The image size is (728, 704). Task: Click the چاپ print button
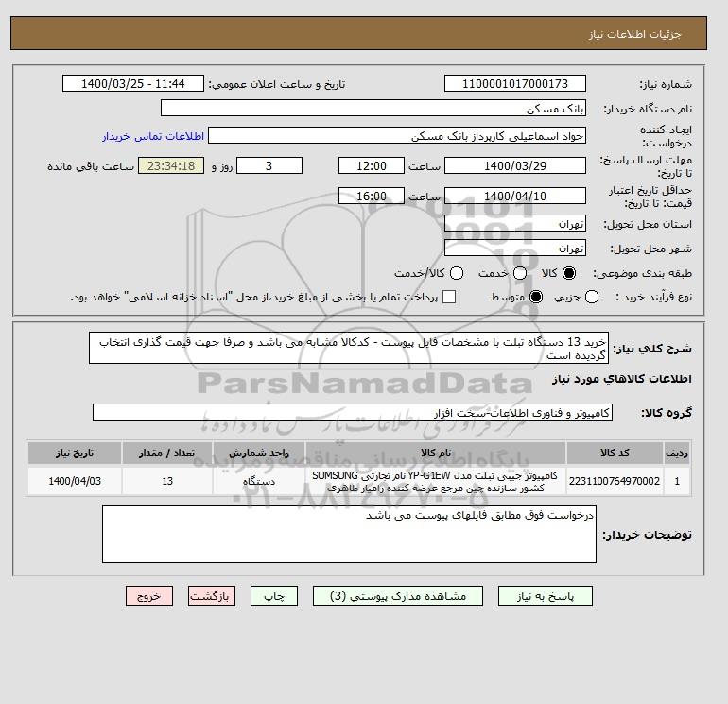[x=274, y=596]
